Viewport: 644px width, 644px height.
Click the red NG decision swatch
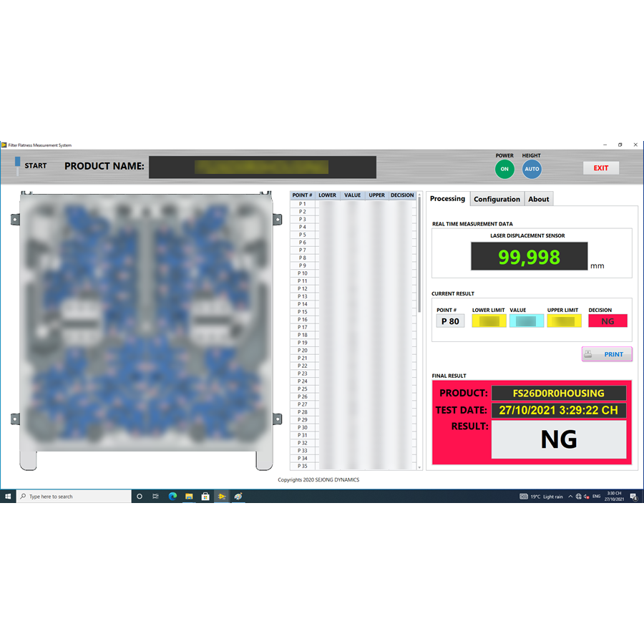click(608, 321)
